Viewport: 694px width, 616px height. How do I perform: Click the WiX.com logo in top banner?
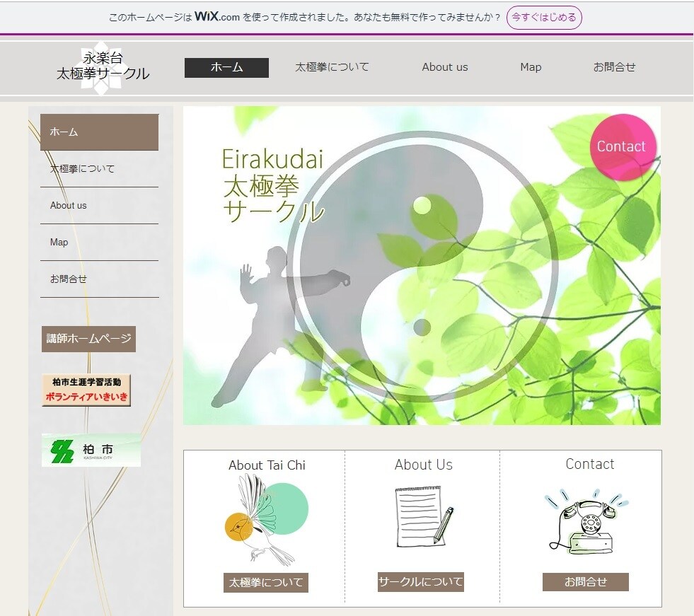pos(217,17)
